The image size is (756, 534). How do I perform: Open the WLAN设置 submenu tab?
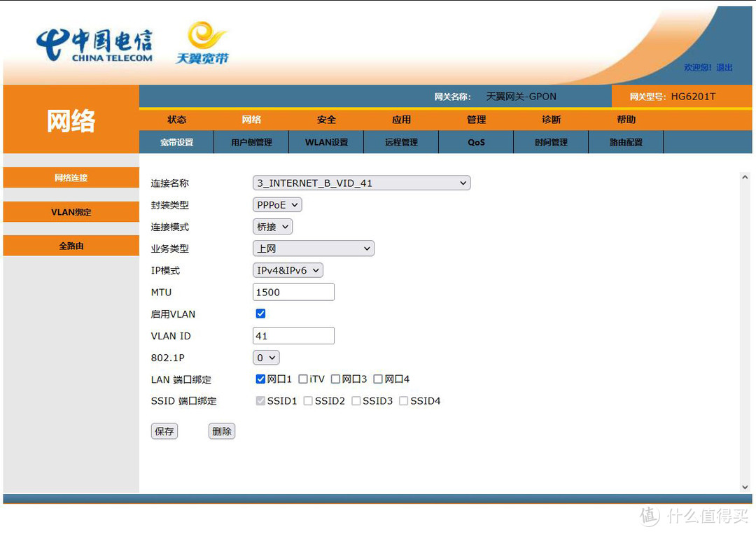[326, 142]
